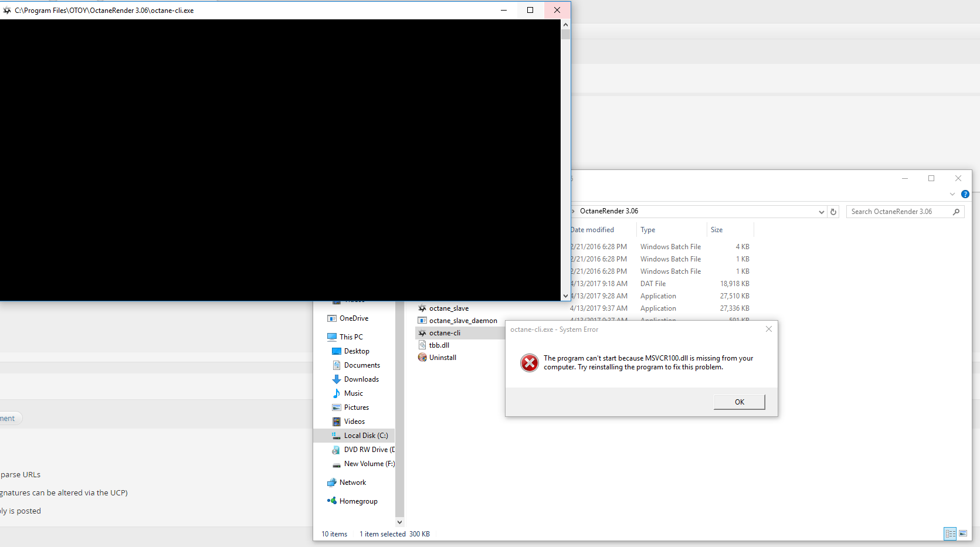This screenshot has height=547, width=980.
Task: Click the 18,918 KB size cell
Action: tap(734, 284)
